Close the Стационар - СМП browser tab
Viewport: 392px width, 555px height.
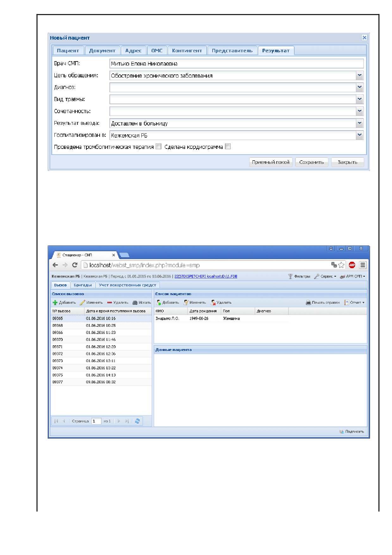(114, 255)
